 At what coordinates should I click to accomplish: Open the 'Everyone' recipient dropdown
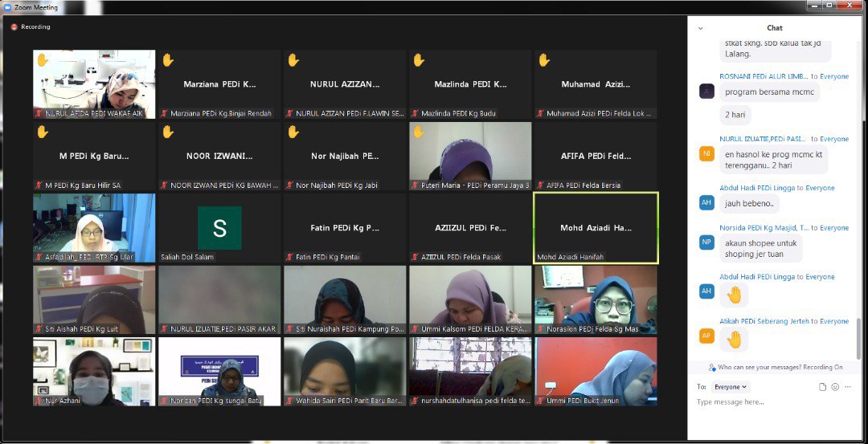731,387
